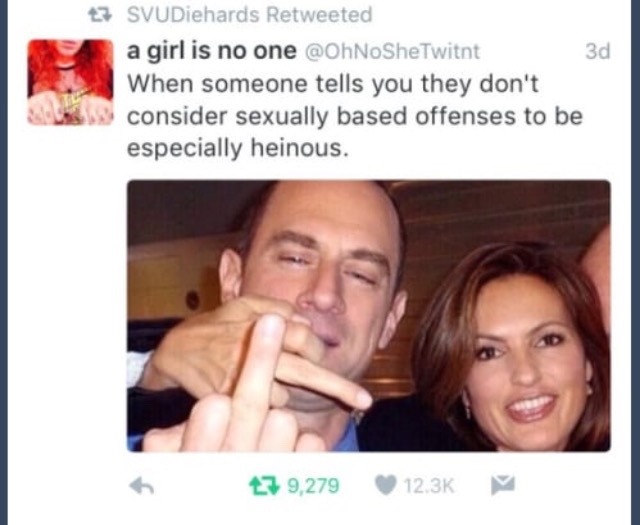
Task: Click the tweet text "especially heinous."
Action: click(238, 148)
